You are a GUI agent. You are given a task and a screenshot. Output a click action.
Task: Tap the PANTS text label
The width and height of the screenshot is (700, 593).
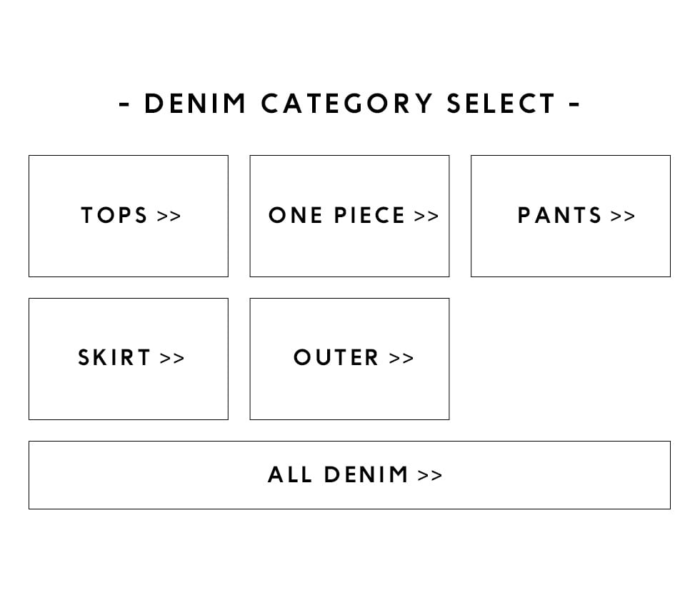(560, 216)
